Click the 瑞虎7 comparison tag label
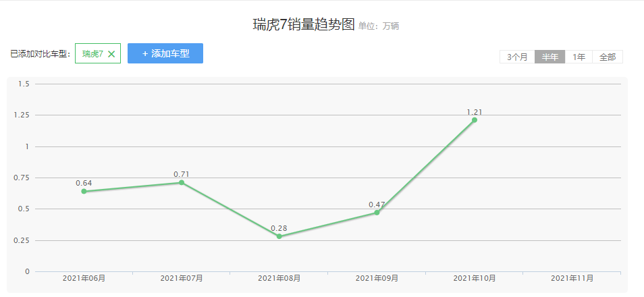Screen dimensions: 644x297 point(92,54)
